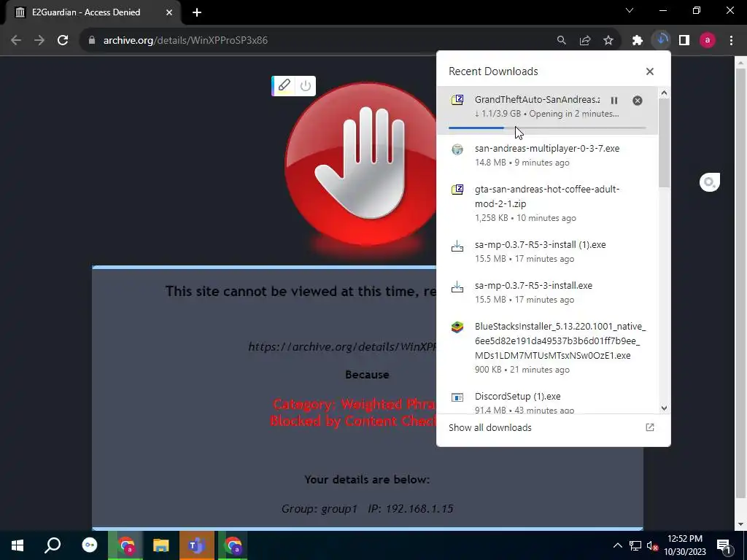Click the hot-coffee mod zip file icon
The width and height of the screenshot is (747, 560).
point(457,190)
